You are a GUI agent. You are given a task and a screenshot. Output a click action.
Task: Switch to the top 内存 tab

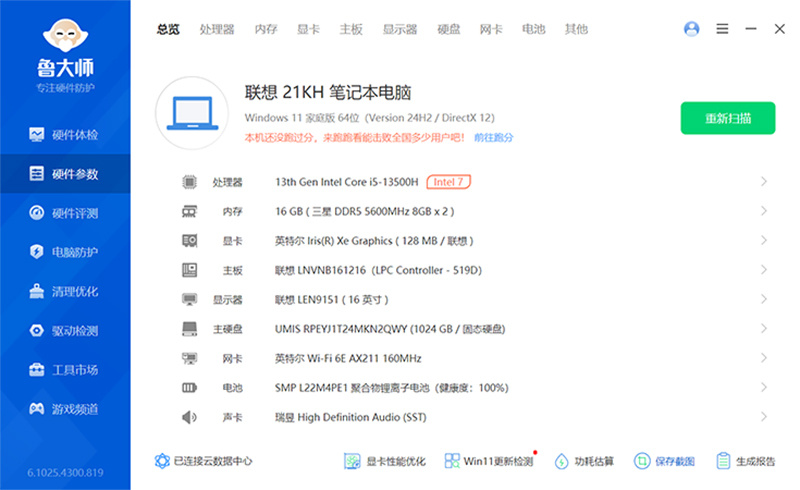point(266,29)
